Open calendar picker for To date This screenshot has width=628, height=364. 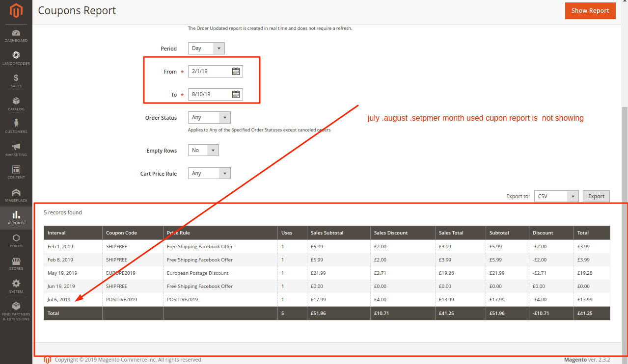pos(236,94)
